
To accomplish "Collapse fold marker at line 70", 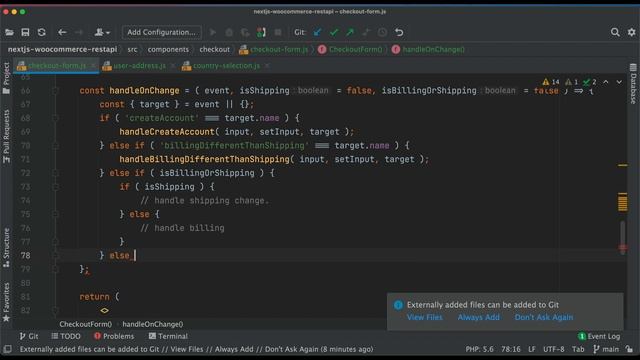I will point(55,146).
